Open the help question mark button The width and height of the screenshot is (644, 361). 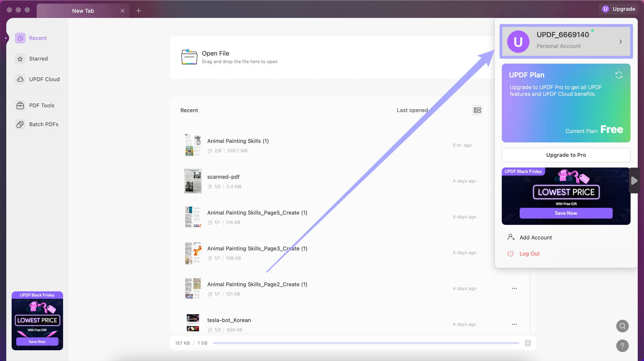[x=622, y=346]
